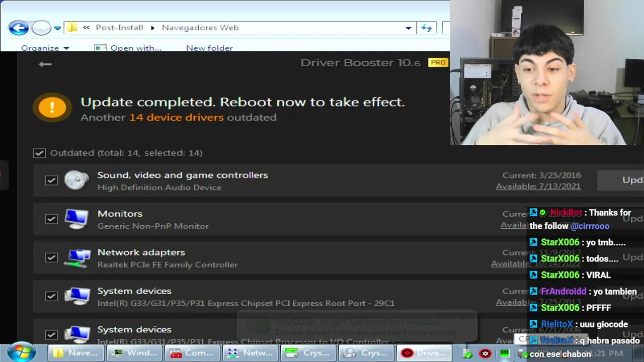Uncheck System devices Processor to I/O checkbox

click(51, 334)
